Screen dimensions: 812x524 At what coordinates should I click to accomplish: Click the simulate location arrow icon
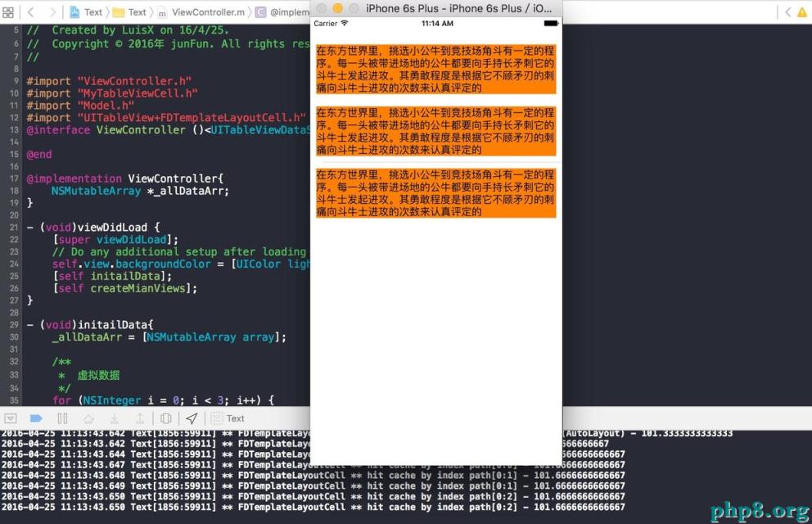point(192,418)
